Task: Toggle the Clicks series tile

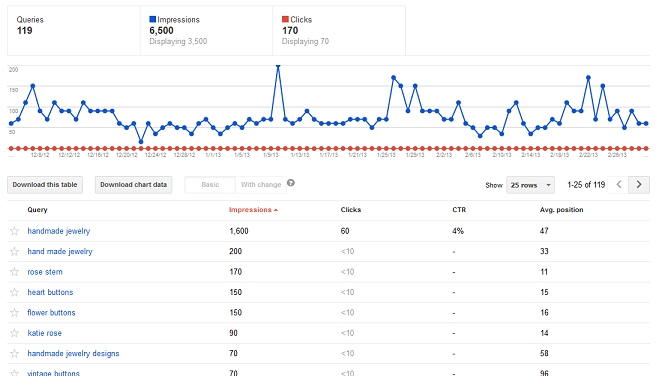Action: [339, 30]
